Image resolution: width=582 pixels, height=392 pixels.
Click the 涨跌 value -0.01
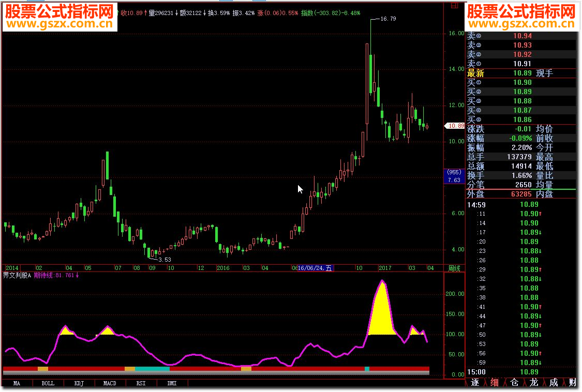pyautogui.click(x=523, y=129)
